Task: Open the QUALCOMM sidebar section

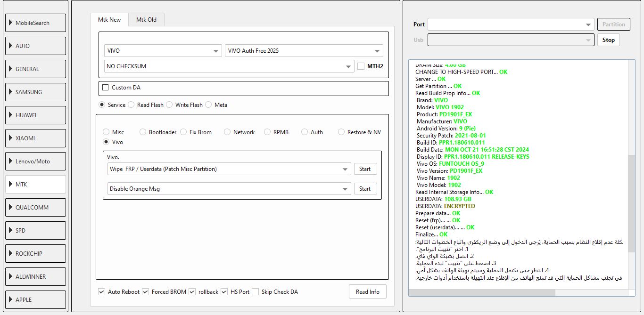Action: (x=36, y=208)
